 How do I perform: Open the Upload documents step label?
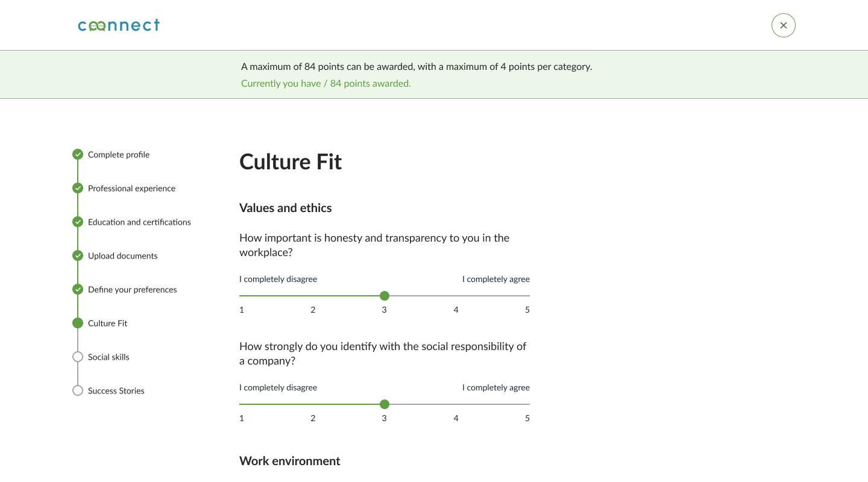pyautogui.click(x=122, y=256)
